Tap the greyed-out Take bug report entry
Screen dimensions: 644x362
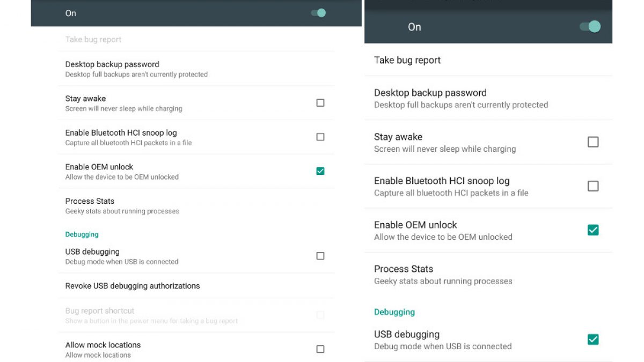click(x=93, y=39)
